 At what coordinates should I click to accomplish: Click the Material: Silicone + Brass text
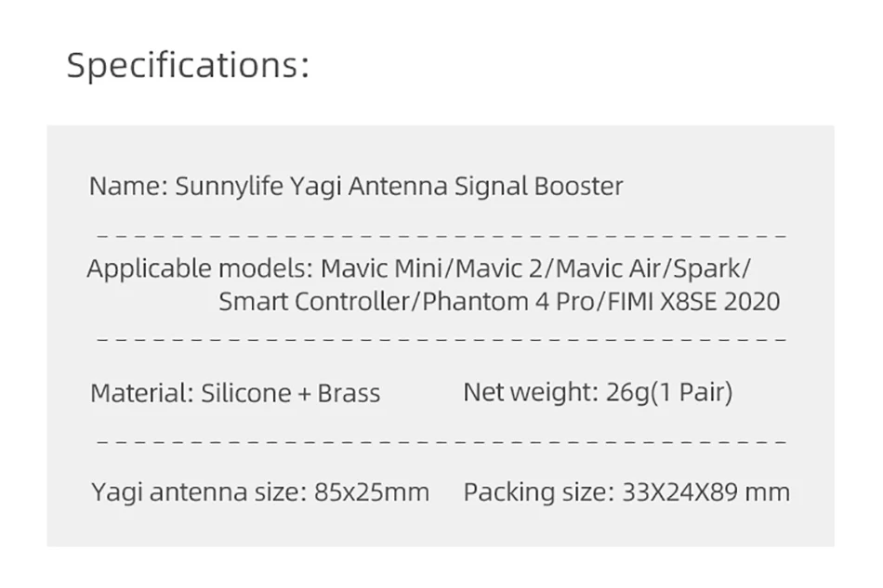[x=235, y=393]
